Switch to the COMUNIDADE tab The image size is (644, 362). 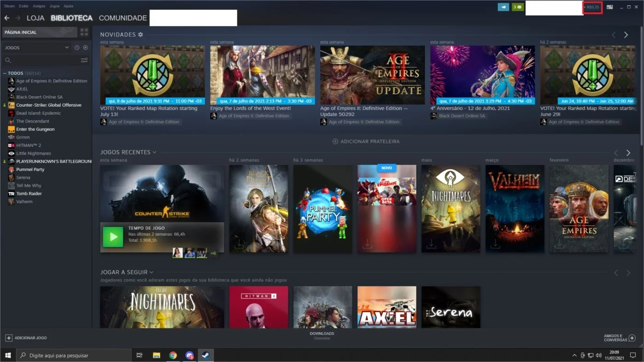(x=123, y=18)
